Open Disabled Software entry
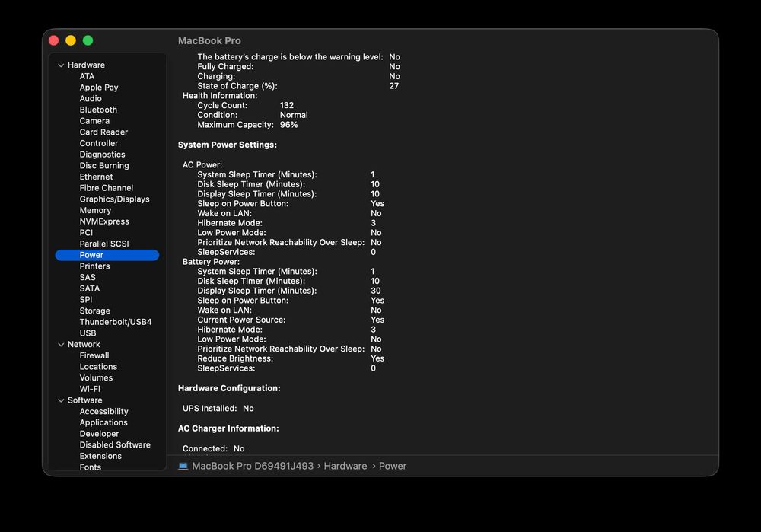Image resolution: width=761 pixels, height=532 pixels. pos(115,444)
